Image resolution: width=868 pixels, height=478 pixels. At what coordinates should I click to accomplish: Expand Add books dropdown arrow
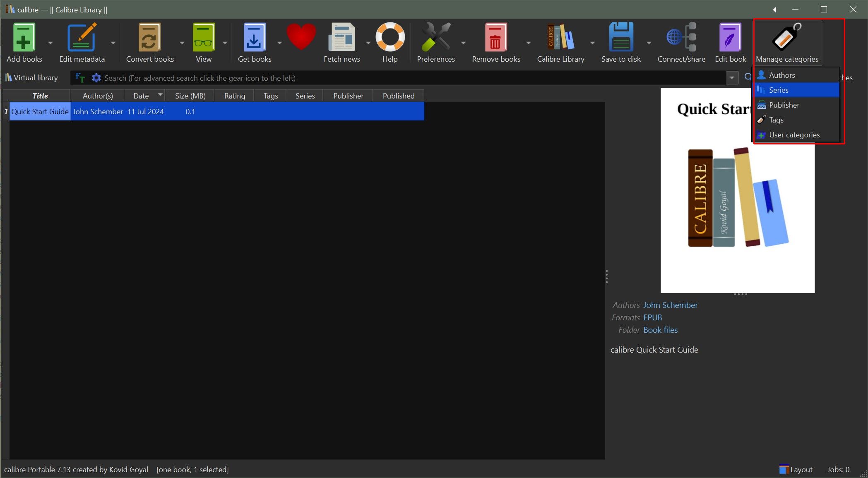click(x=50, y=43)
